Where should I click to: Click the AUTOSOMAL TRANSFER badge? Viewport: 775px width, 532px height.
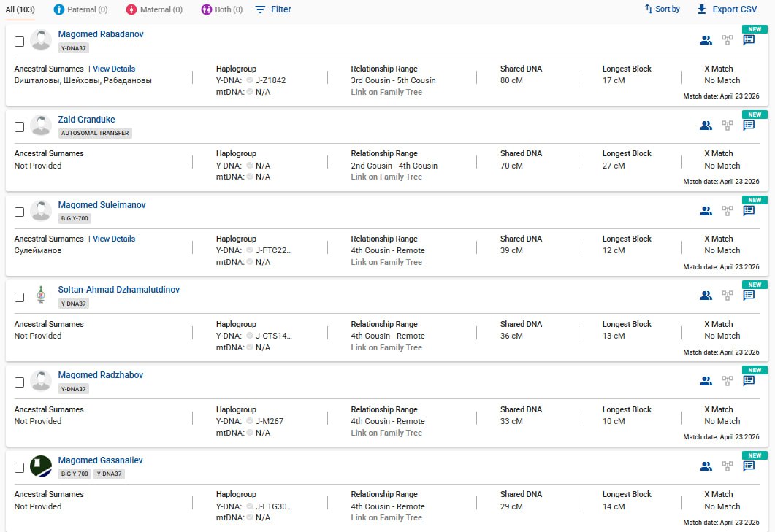(x=95, y=133)
